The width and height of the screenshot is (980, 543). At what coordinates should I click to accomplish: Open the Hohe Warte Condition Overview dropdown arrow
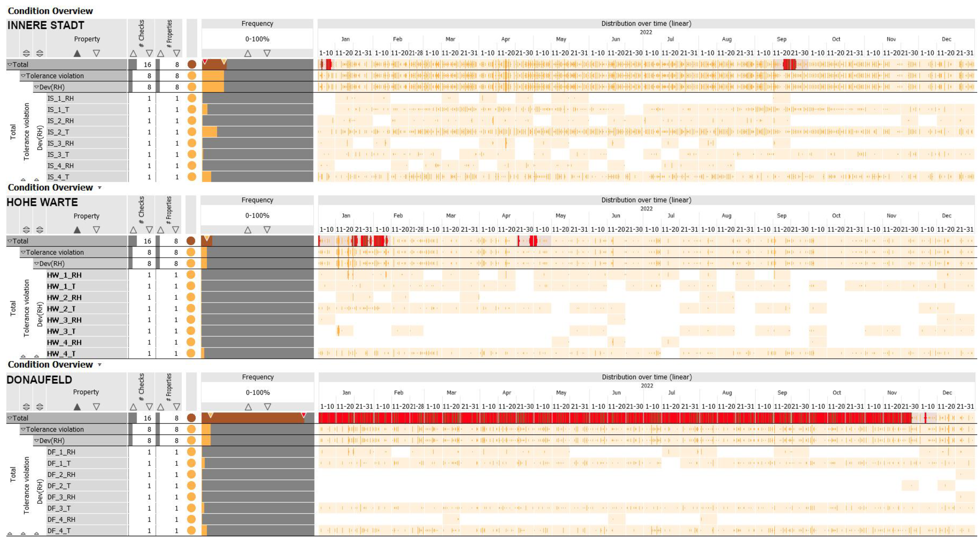tap(100, 187)
